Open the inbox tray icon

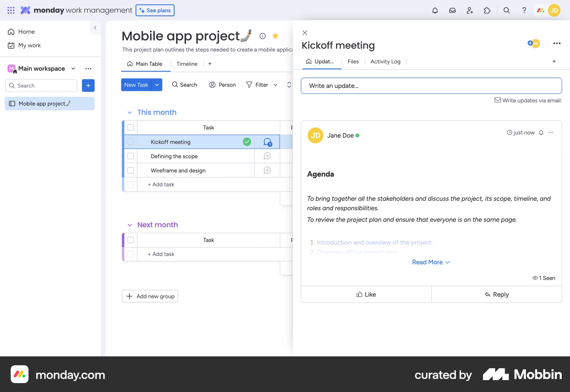click(452, 10)
